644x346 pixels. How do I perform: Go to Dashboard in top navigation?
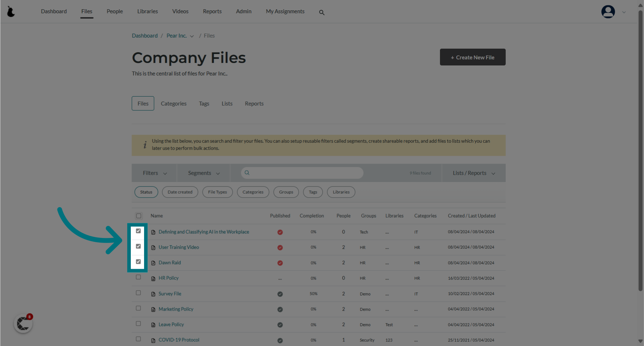click(54, 11)
